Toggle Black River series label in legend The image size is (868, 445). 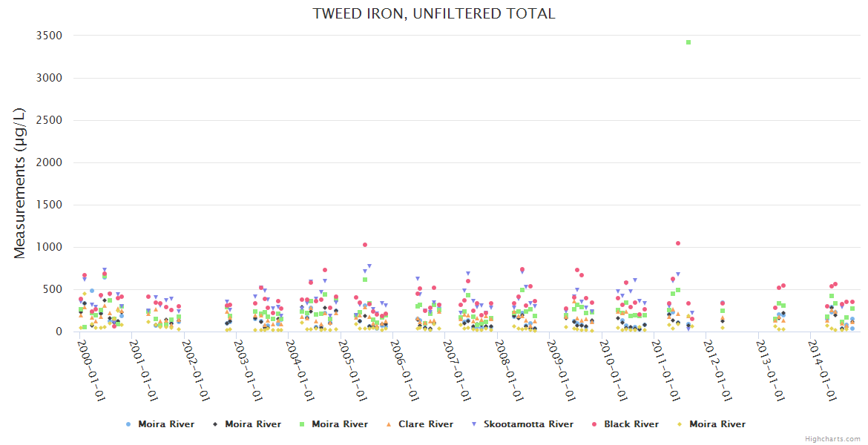click(631, 424)
